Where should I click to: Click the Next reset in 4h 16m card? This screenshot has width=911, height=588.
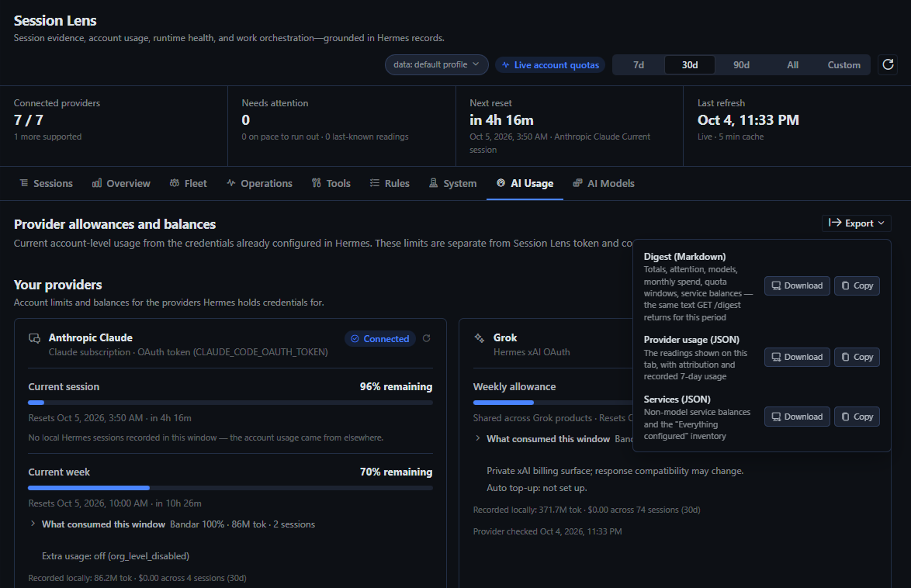pyautogui.click(x=570, y=126)
